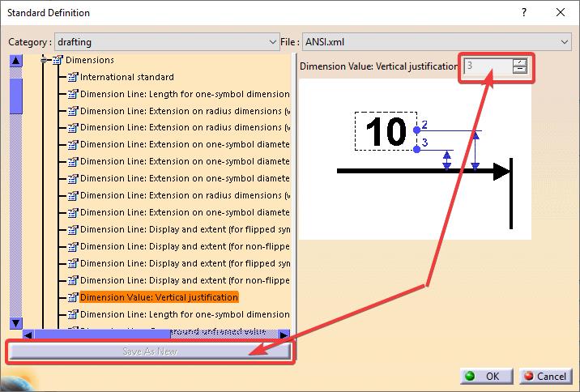
Task: Click the vertical justification preview image
Action: click(415, 160)
